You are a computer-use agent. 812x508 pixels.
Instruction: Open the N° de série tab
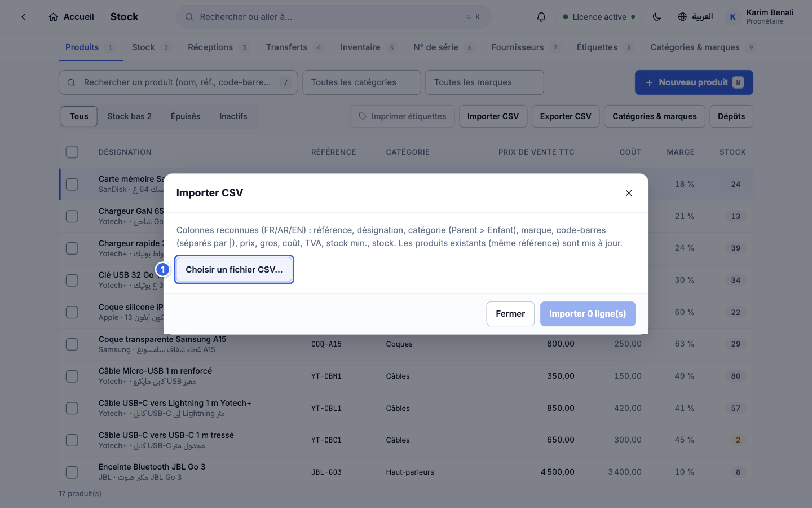444,47
